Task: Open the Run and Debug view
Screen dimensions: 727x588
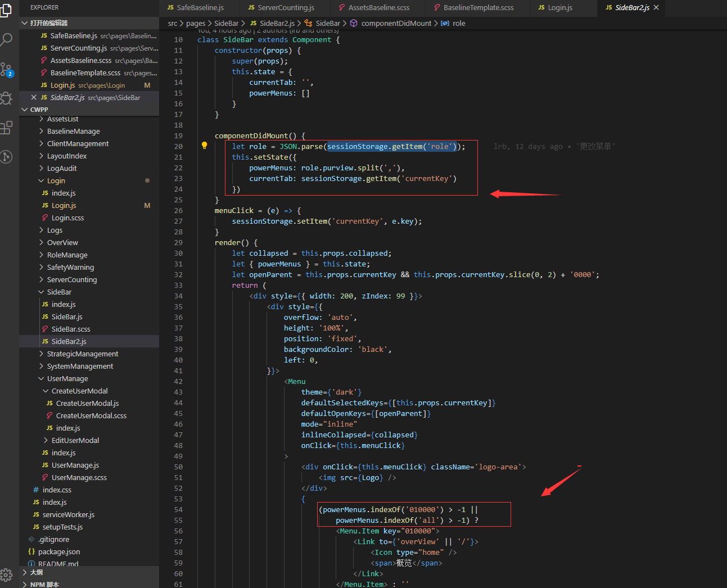Action: tap(6, 98)
